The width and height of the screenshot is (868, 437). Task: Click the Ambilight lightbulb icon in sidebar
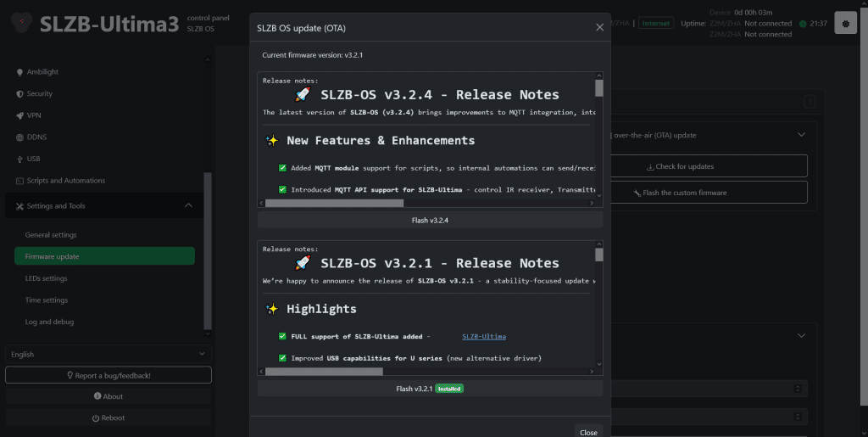pos(19,72)
